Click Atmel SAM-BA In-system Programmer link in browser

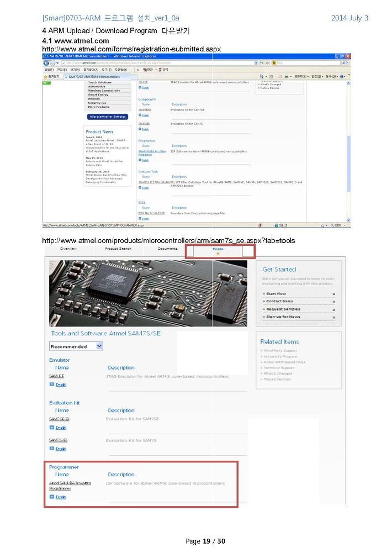(152, 153)
